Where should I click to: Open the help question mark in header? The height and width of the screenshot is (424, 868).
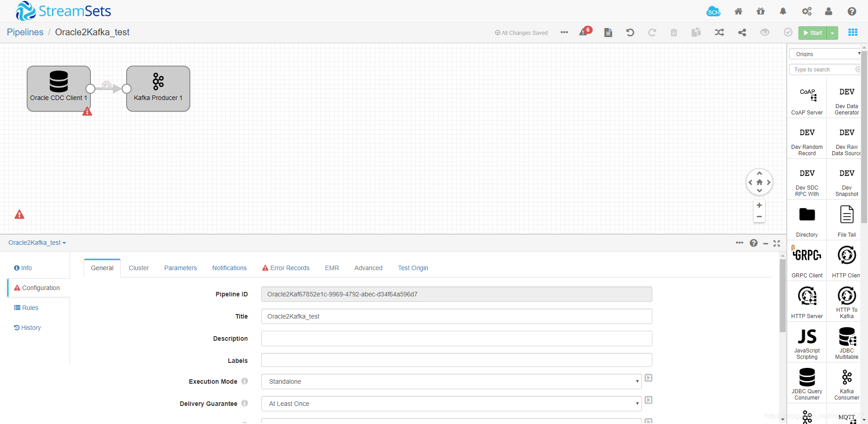[852, 12]
